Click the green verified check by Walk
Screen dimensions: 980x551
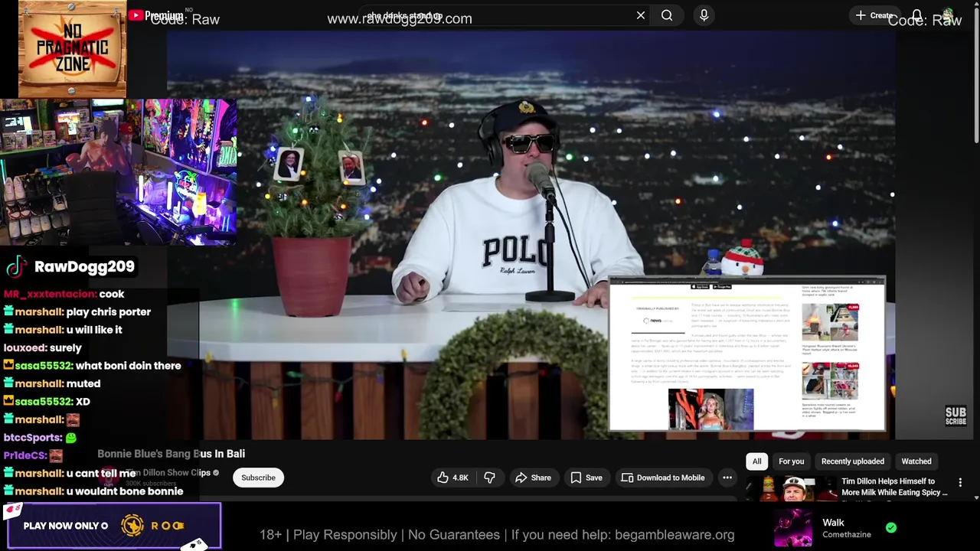tap(891, 528)
